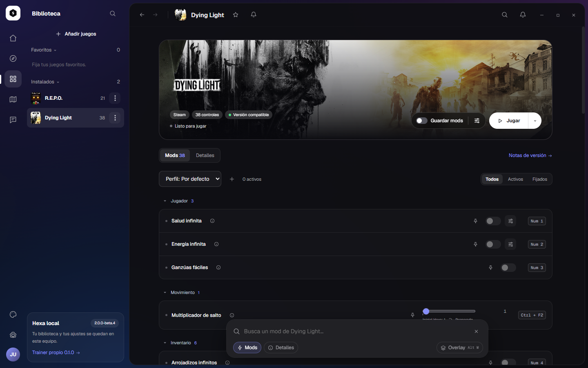Enable the Ganzúas fáciles toggle

[x=508, y=268]
